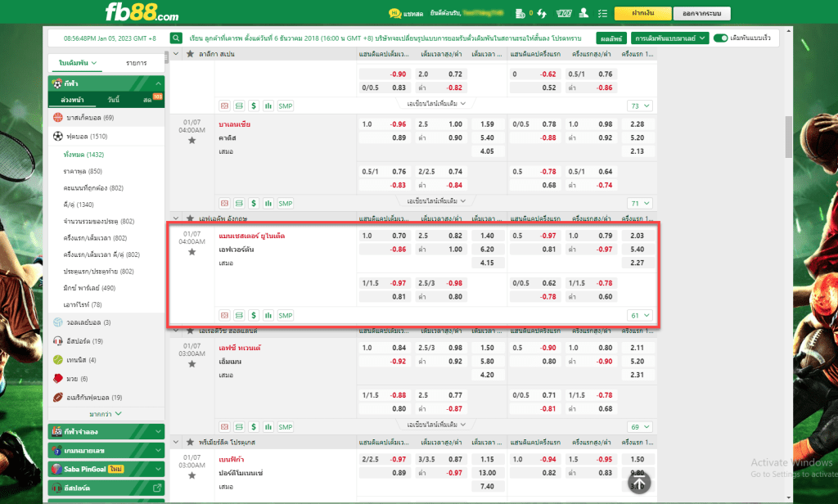
Task: Favorite the Valencia vs Cadiz match star
Action: (x=191, y=141)
